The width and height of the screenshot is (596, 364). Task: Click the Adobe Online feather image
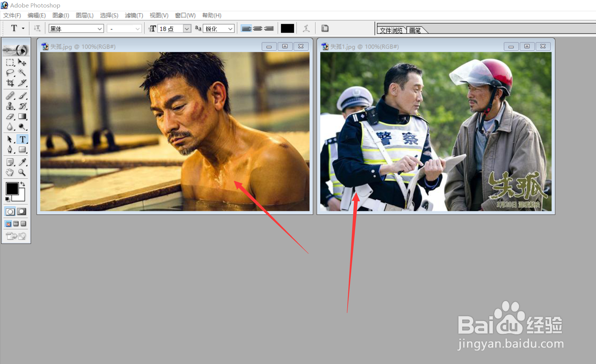pyautogui.click(x=16, y=49)
